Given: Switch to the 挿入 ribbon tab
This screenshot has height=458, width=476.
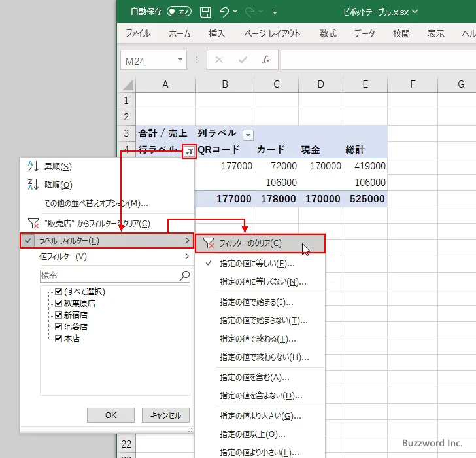Looking at the screenshot, I should coord(217,33).
